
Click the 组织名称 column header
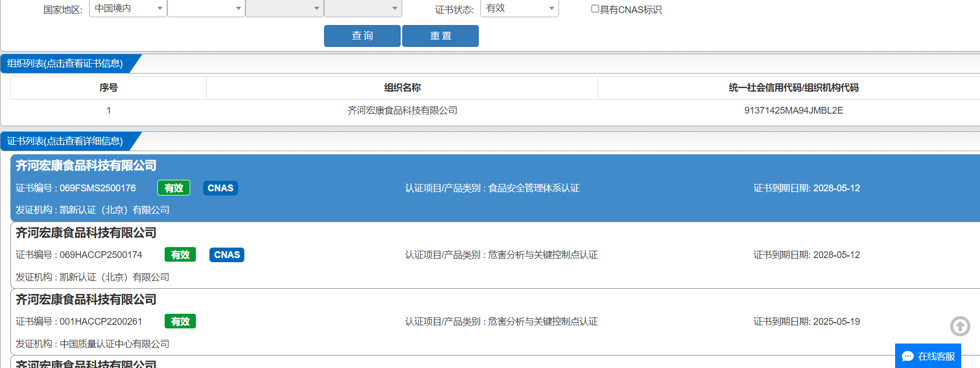point(402,88)
